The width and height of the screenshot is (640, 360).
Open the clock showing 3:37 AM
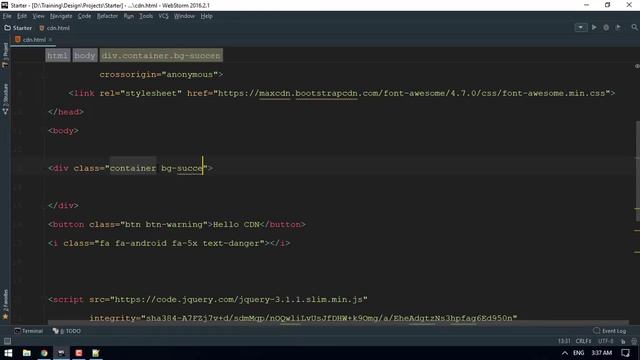coord(602,353)
